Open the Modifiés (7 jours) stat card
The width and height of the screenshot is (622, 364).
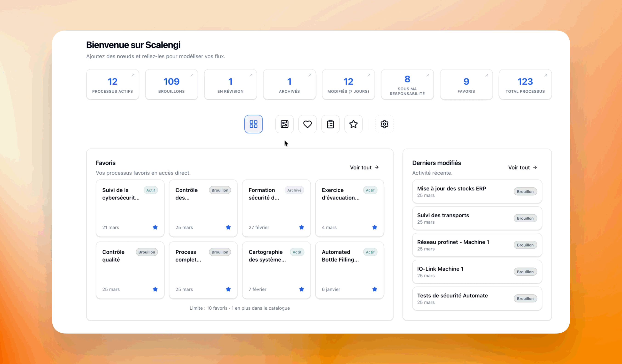click(348, 85)
